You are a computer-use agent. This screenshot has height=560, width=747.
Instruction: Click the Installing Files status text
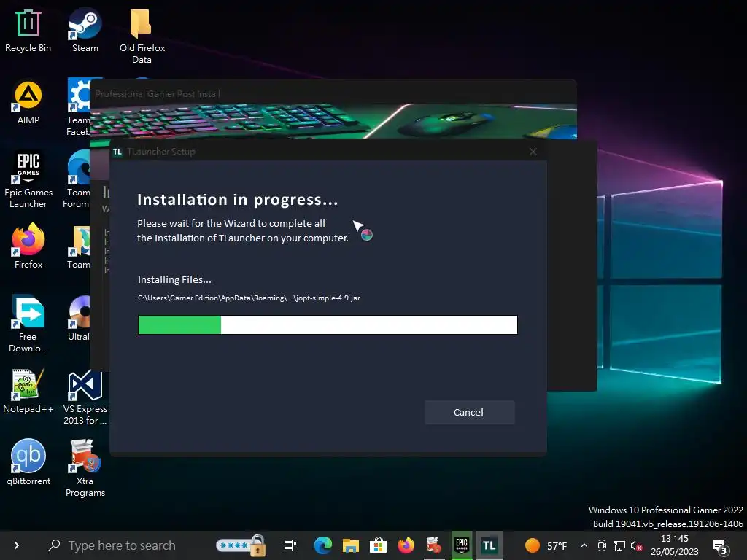tap(174, 279)
